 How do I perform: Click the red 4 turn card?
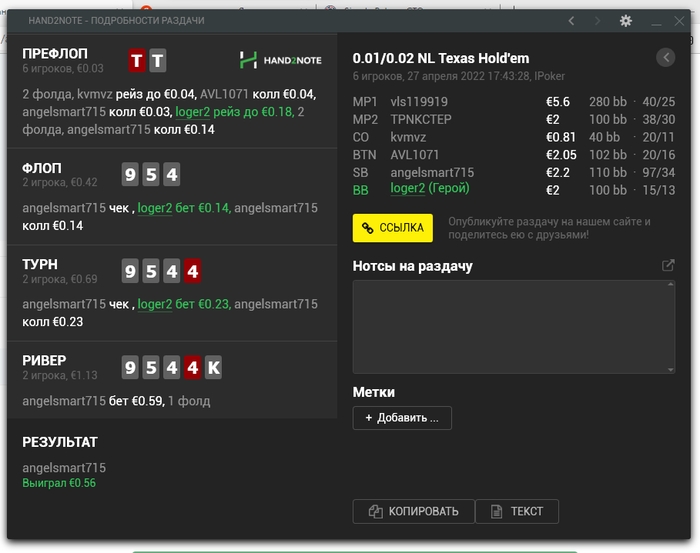click(x=192, y=271)
